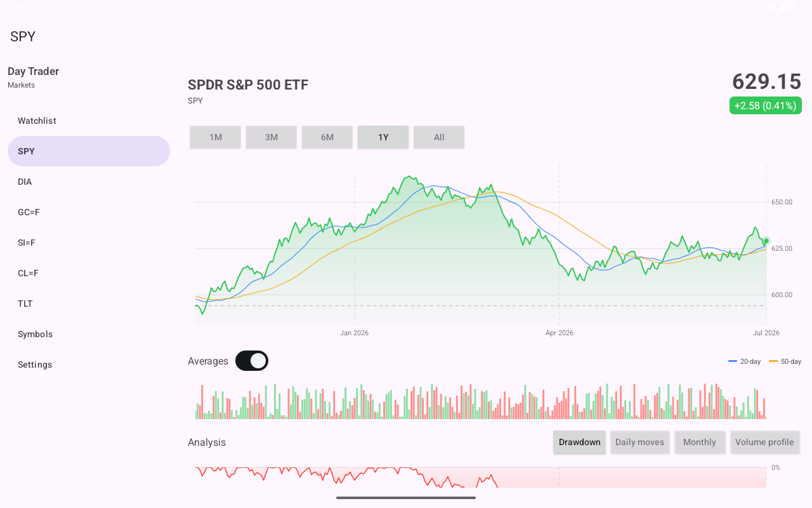
Task: Select the 3M time range
Action: click(272, 137)
